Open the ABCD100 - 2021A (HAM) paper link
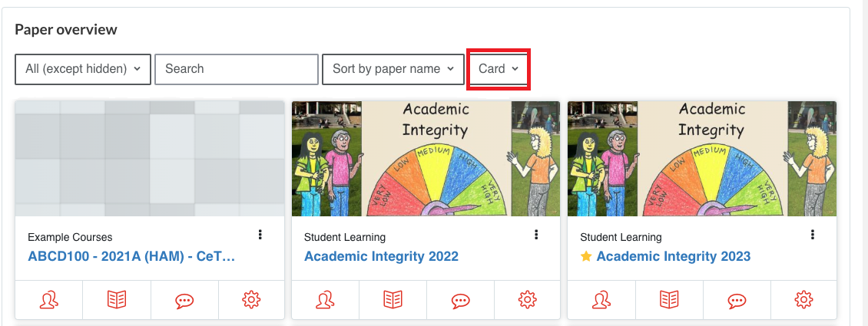 [x=132, y=256]
